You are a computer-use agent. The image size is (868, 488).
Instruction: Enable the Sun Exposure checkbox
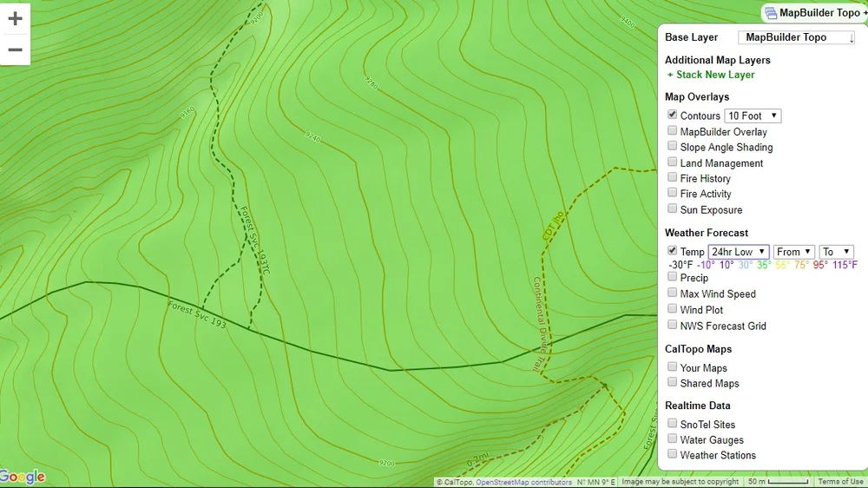click(x=672, y=208)
